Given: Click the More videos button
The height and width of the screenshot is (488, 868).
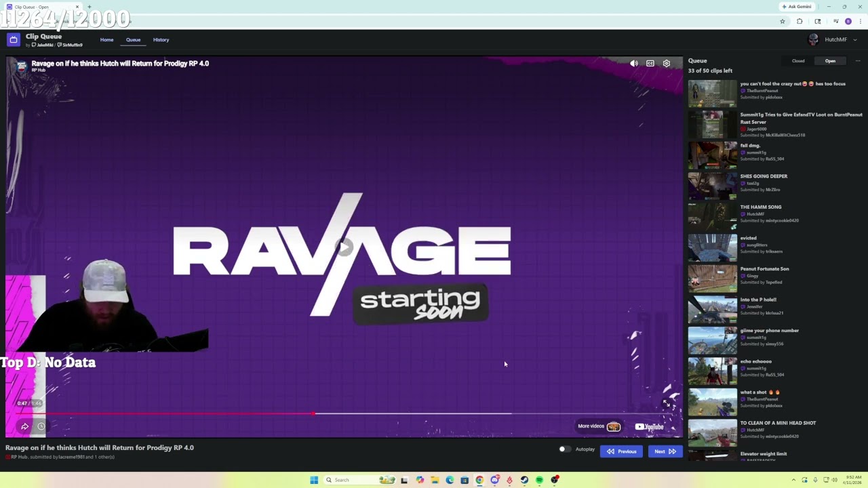Looking at the screenshot, I should (x=599, y=426).
